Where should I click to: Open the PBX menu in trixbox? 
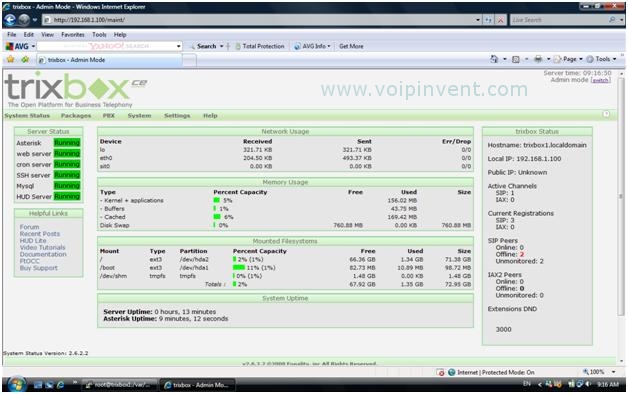(x=109, y=116)
